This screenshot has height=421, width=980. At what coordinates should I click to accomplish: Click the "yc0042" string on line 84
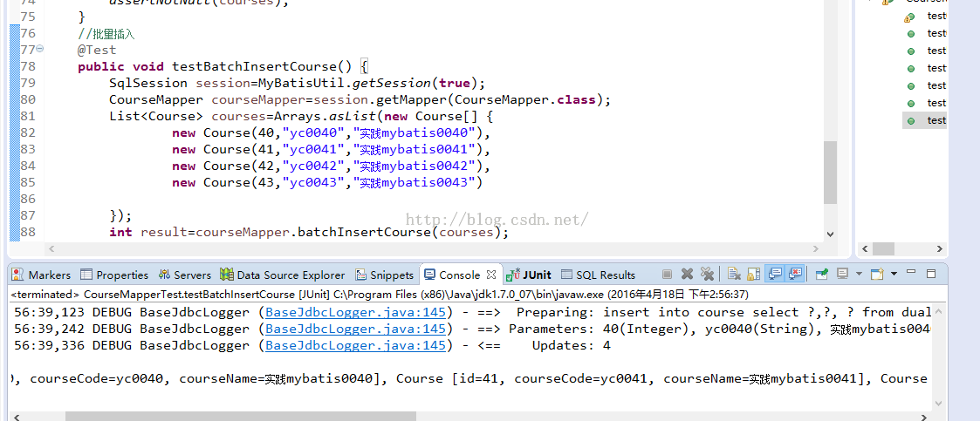point(314,166)
